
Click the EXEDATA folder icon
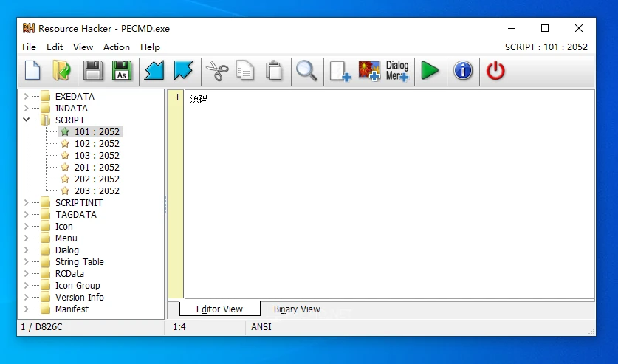[45, 96]
